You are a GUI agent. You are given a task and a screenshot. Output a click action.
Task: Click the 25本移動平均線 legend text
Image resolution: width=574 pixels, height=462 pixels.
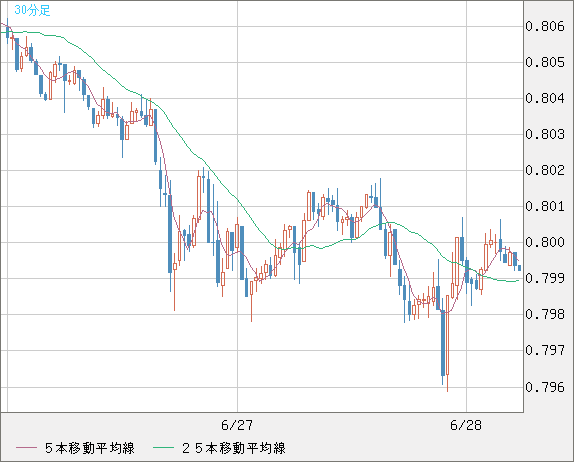234,448
